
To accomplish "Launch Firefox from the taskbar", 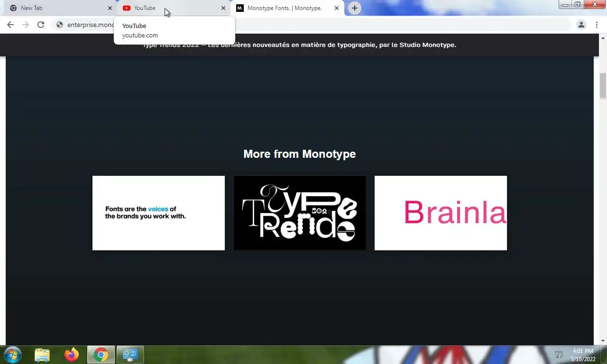I will click(x=72, y=355).
